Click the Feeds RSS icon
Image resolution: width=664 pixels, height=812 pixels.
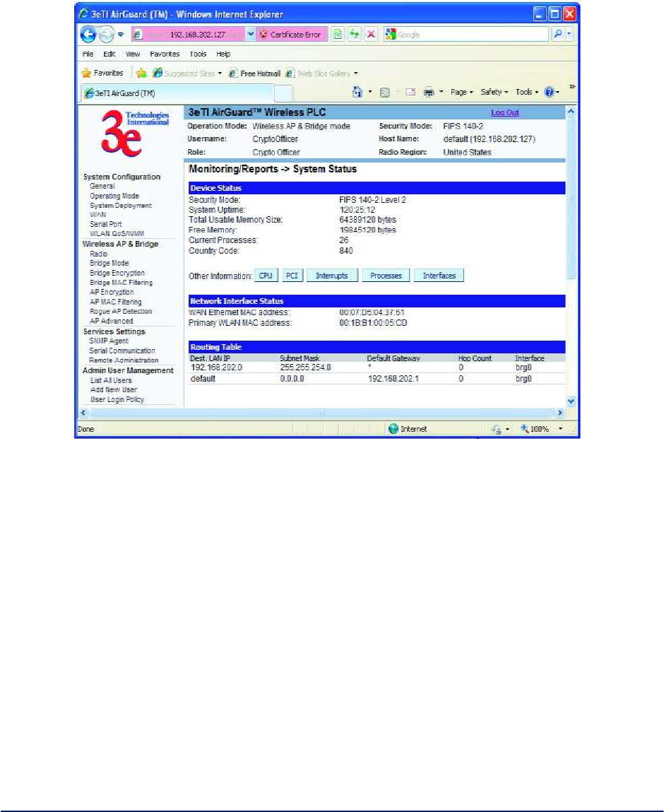tap(384, 92)
